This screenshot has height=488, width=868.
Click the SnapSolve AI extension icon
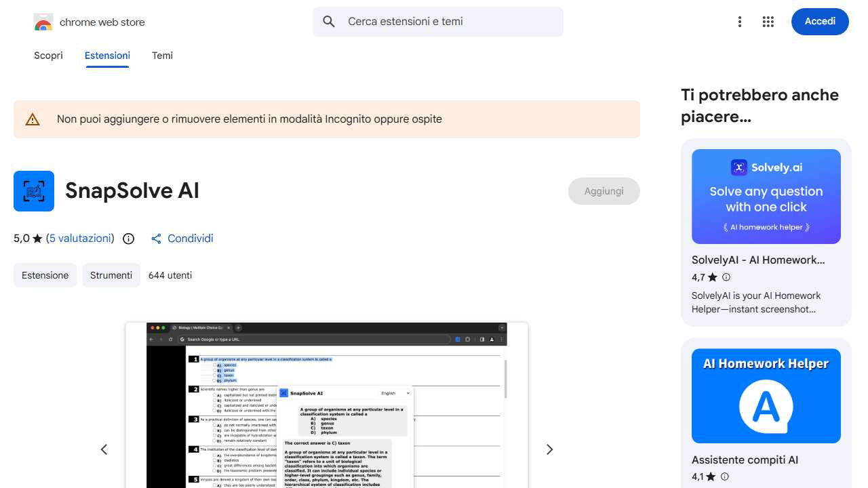tap(34, 191)
